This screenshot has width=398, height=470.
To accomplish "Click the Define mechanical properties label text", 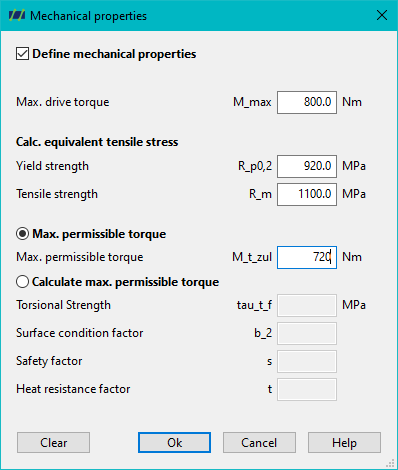I will click(114, 54).
